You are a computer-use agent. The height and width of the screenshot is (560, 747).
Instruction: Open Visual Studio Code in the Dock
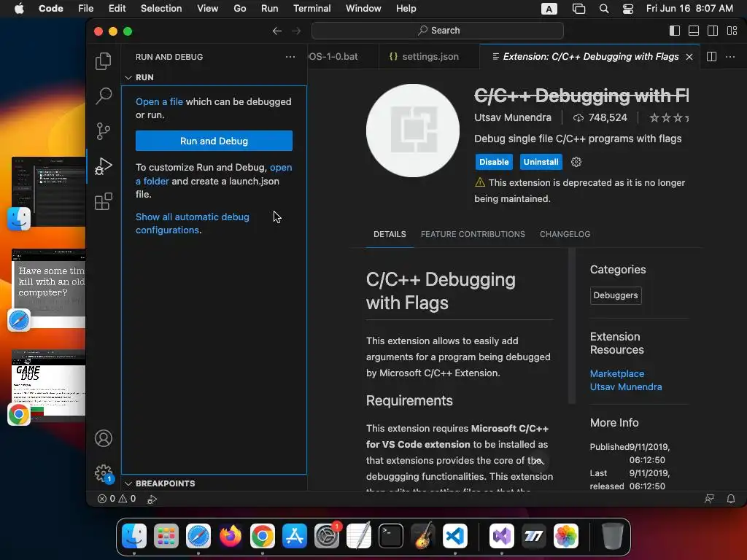click(455, 536)
